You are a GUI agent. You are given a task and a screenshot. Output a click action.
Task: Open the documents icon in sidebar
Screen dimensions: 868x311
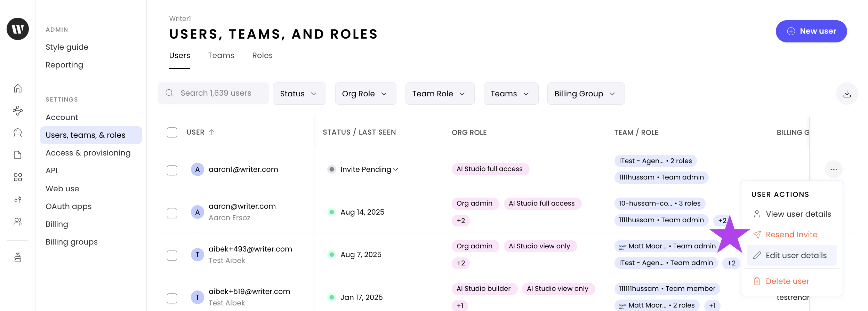click(x=18, y=155)
